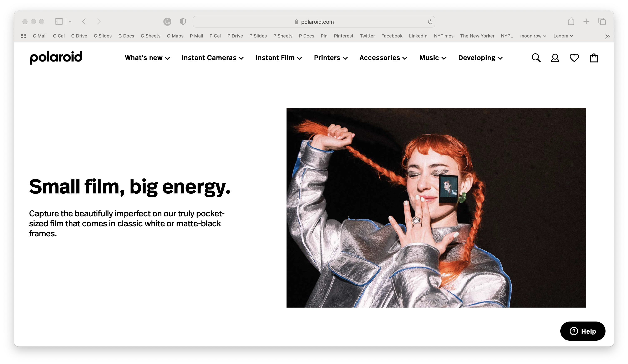
Task: Open the bookmarks apps grid icon
Action: click(24, 36)
